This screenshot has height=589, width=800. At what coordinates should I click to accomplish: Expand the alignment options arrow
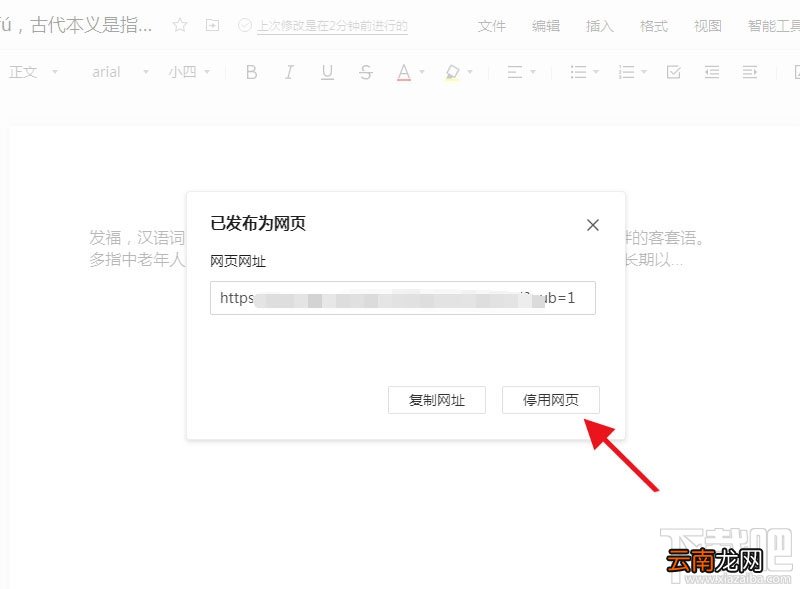tap(533, 72)
